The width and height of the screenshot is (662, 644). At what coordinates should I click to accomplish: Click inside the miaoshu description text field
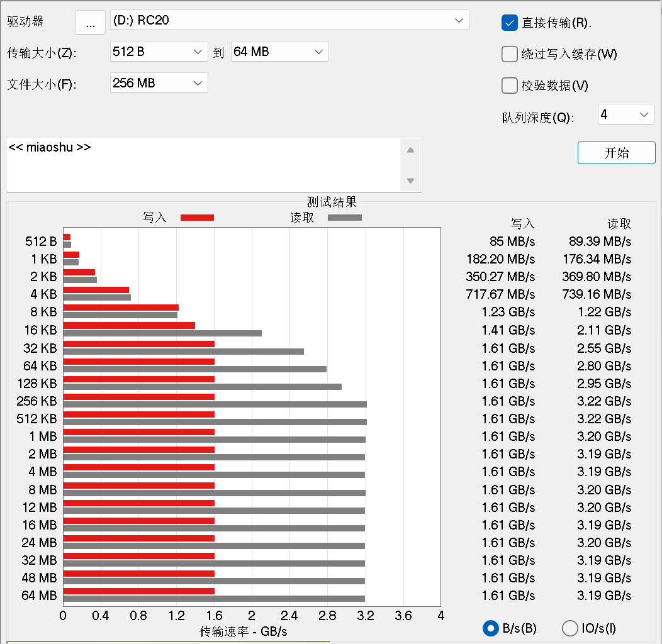pyautogui.click(x=203, y=165)
